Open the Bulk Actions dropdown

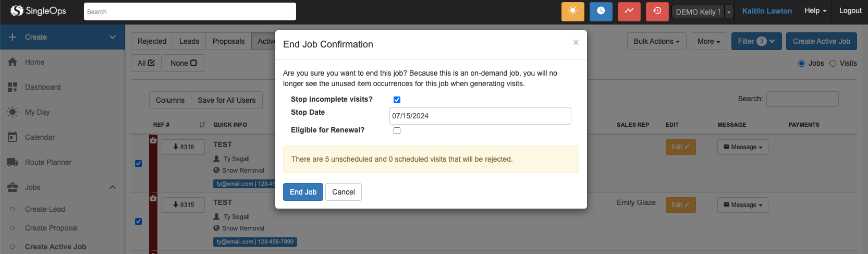point(656,41)
